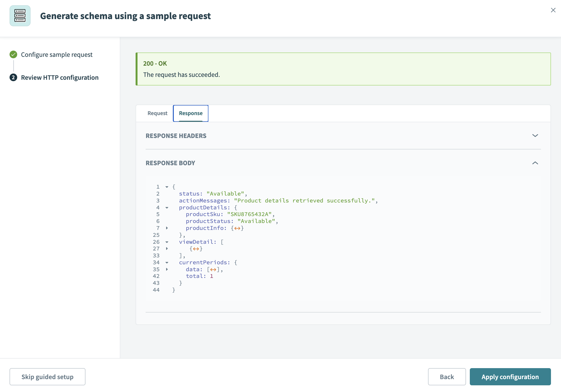Switch to the Request tab
Viewport: 561px width, 392px height.
(x=157, y=113)
